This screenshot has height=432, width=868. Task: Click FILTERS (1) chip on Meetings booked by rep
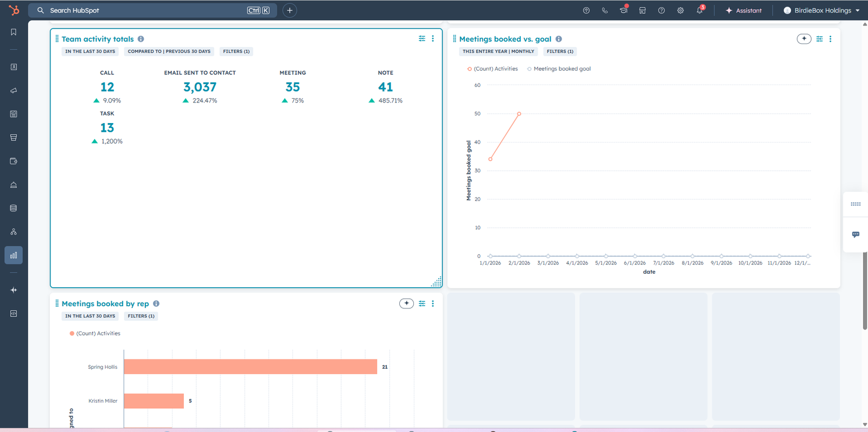pos(141,316)
